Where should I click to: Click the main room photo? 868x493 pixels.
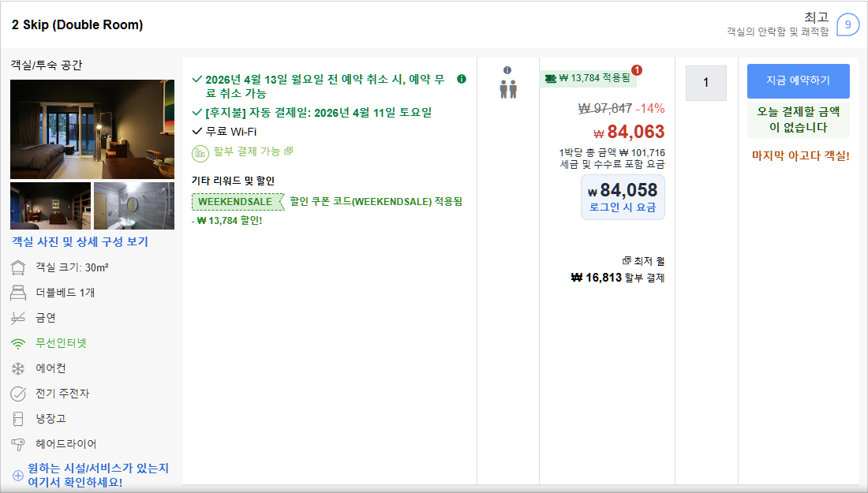pyautogui.click(x=92, y=129)
